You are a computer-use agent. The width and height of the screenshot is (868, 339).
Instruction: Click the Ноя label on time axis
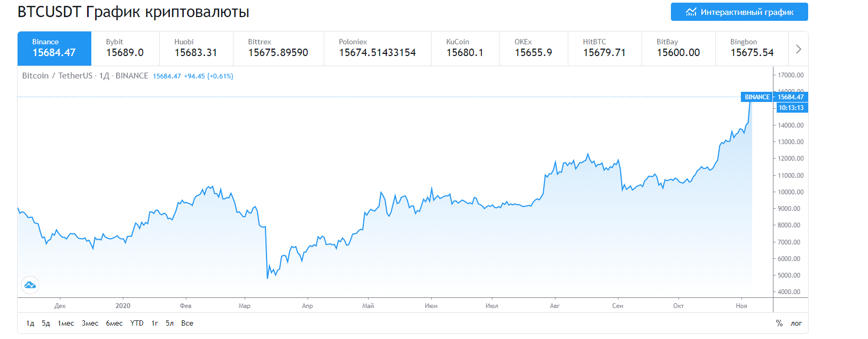(741, 306)
